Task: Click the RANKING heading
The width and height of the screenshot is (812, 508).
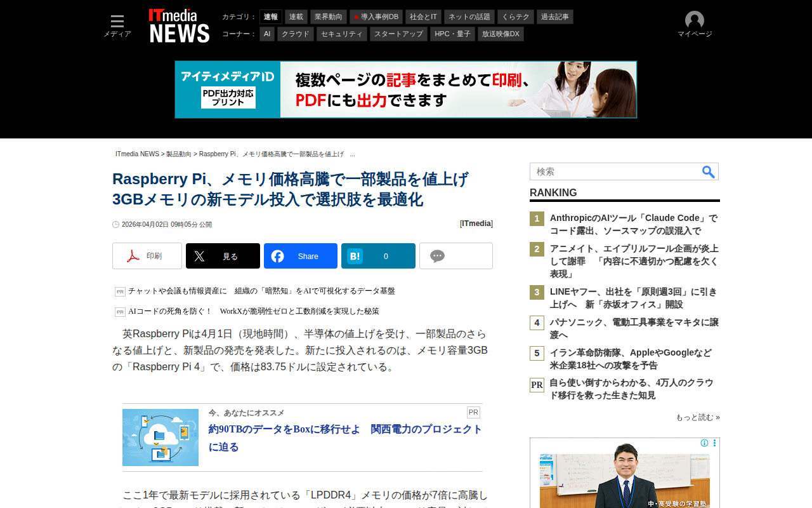Action: pos(553,193)
